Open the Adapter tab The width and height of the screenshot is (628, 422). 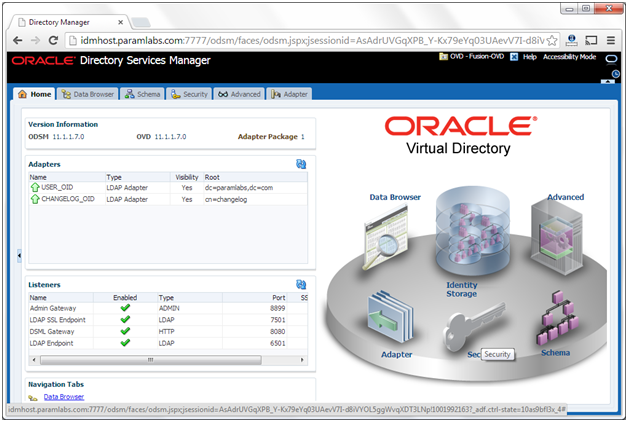[289, 94]
